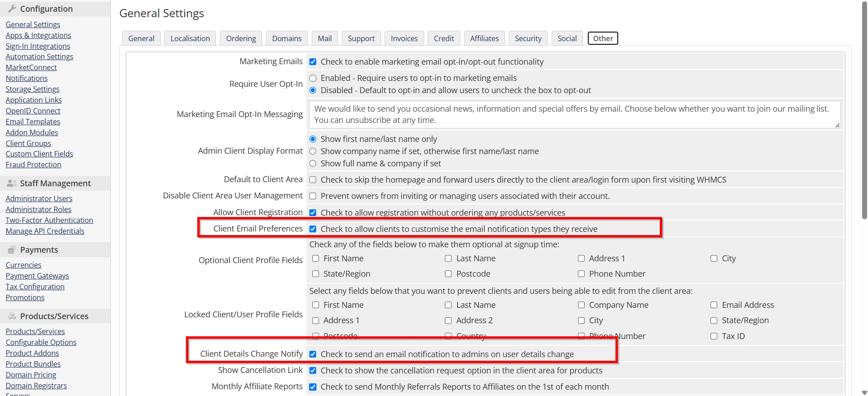
Task: Toggle Client Email Preferences checkbox
Action: (x=313, y=229)
